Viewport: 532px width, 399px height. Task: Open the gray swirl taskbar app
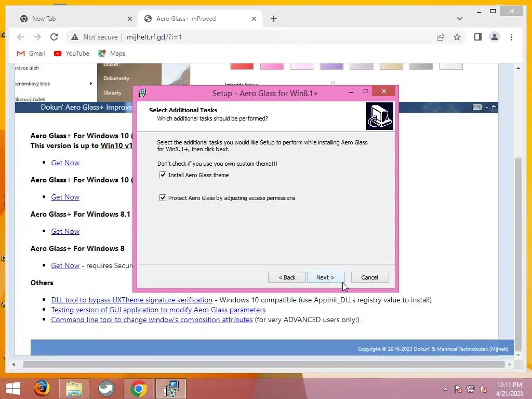point(106,389)
